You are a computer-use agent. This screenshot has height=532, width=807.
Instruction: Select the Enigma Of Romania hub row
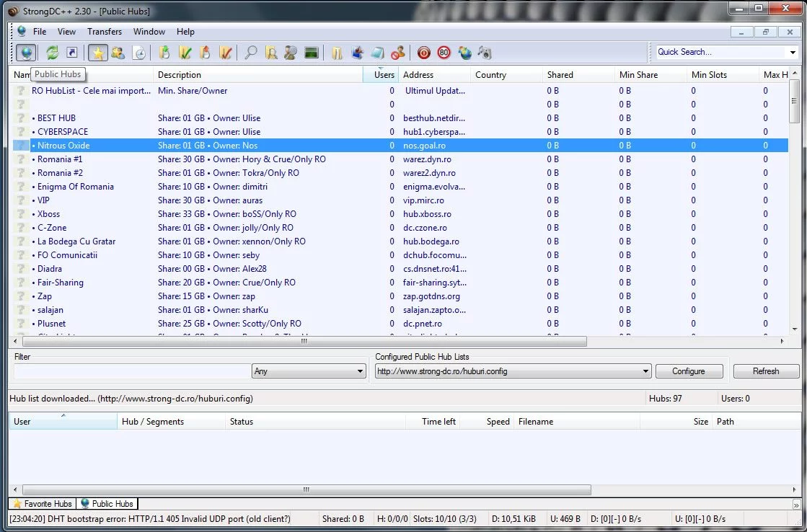click(400, 186)
